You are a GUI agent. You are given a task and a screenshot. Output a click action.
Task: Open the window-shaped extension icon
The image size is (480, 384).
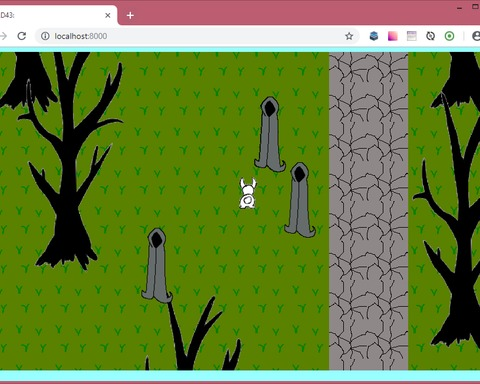412,36
